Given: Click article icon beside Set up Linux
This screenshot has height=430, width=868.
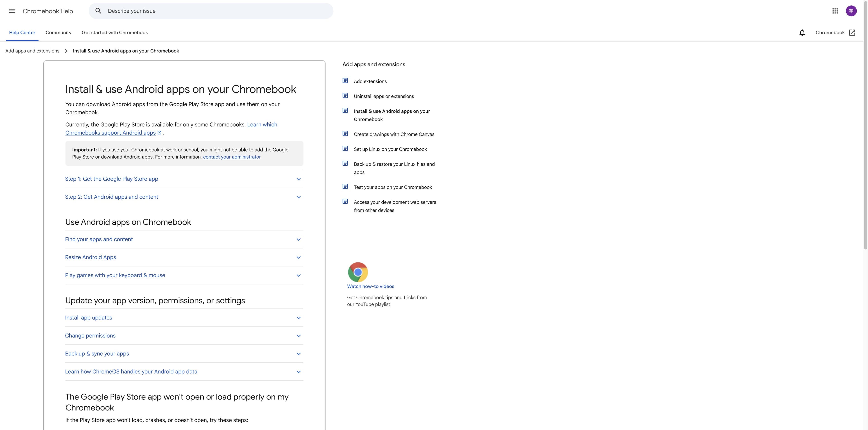Looking at the screenshot, I should point(345,148).
